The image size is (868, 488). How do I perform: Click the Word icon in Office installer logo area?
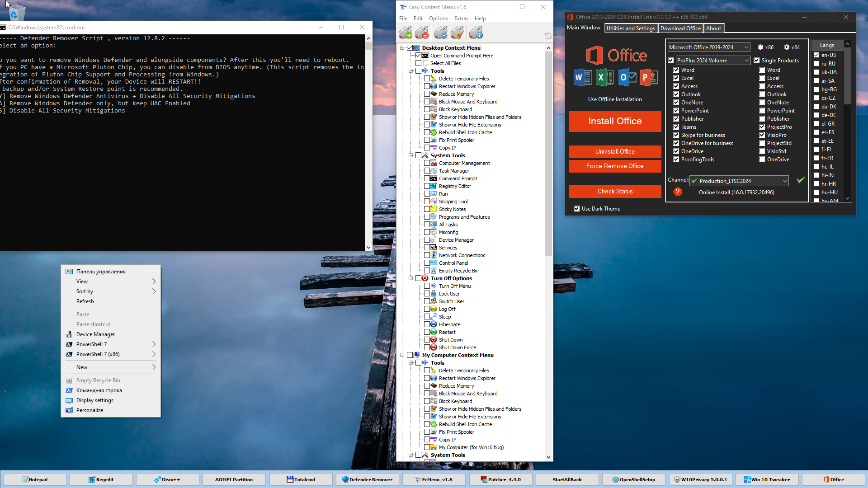click(x=582, y=78)
